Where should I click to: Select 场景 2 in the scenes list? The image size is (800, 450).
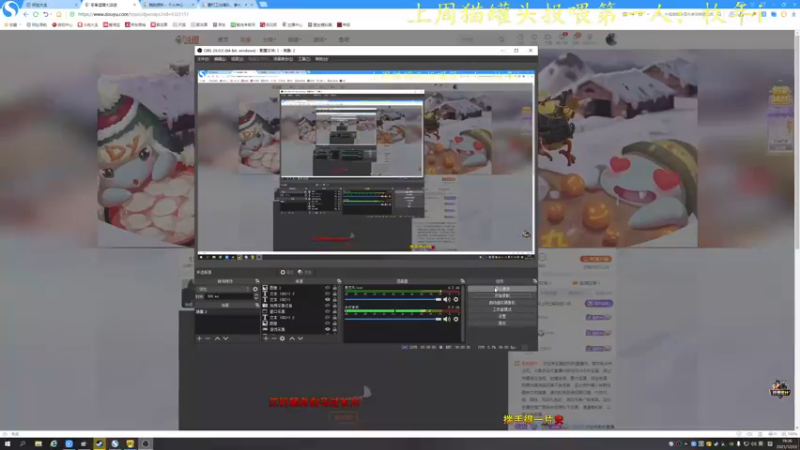tap(228, 311)
